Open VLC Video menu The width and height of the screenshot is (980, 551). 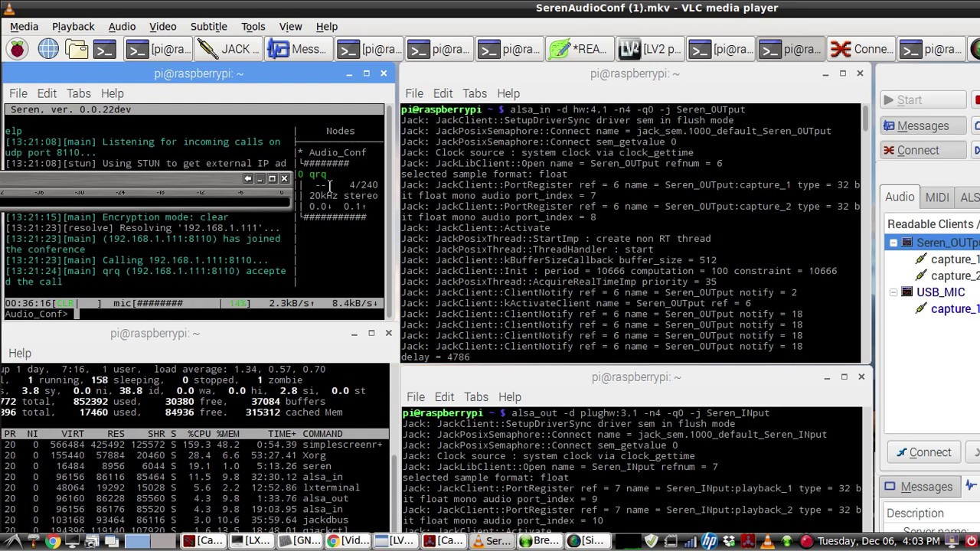tap(162, 26)
